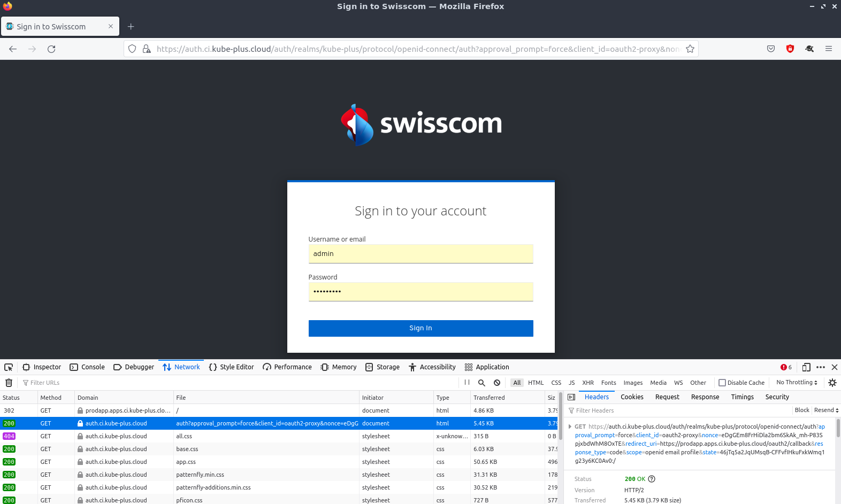
Task: Toggle responsive design mode icon
Action: (806, 367)
